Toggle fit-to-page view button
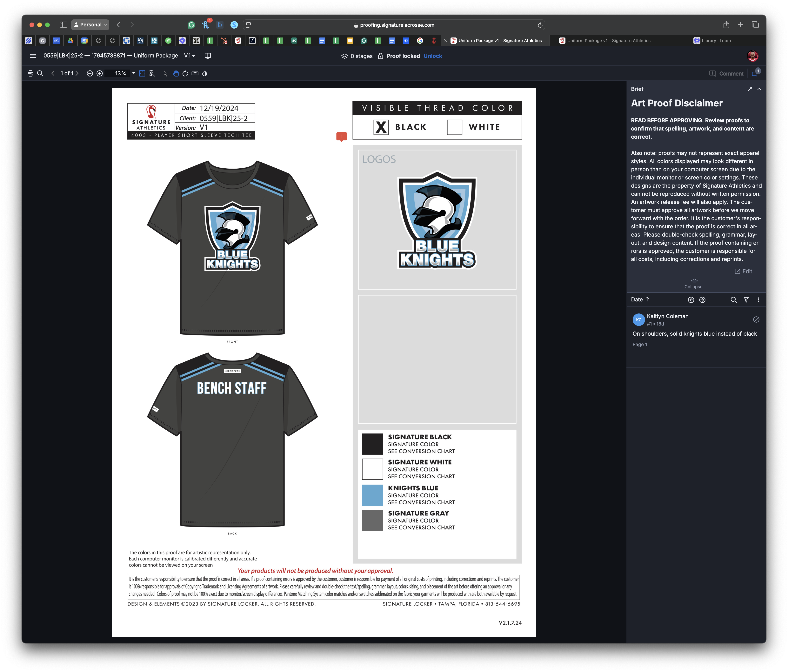 point(142,73)
